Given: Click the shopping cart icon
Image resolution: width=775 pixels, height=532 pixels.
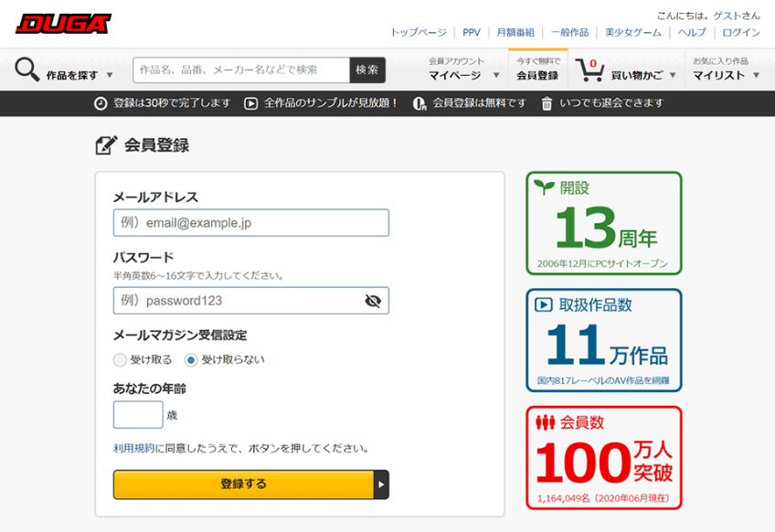Looking at the screenshot, I should 589,70.
